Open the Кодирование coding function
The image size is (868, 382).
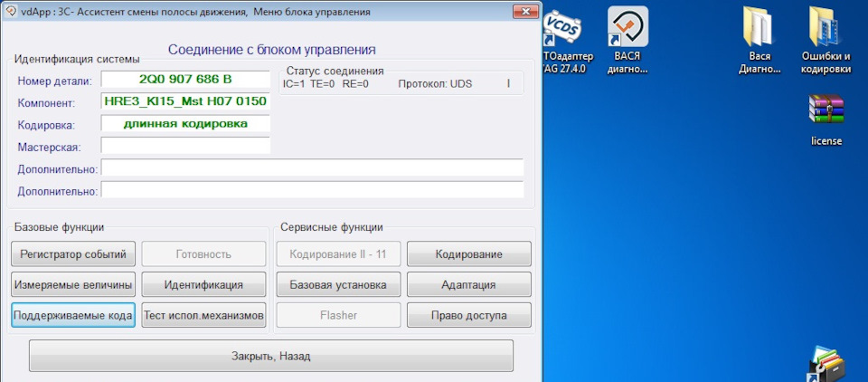[x=469, y=254]
